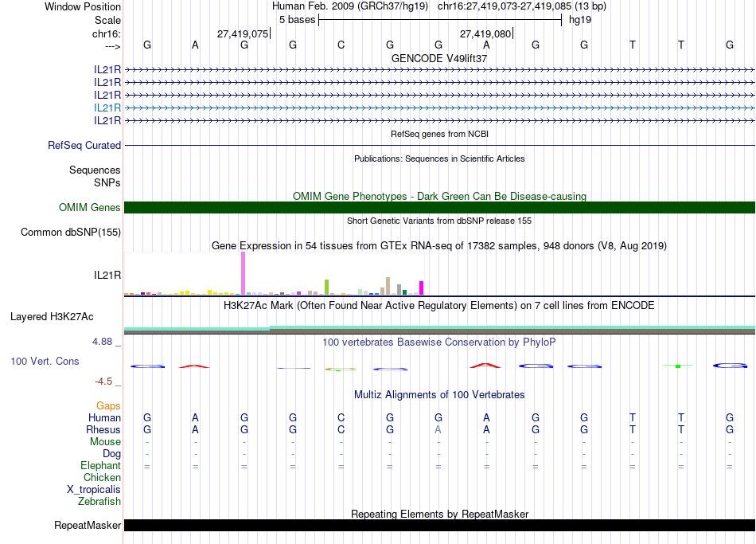Click the tallest violet bar in GTEx chart
The height and width of the screenshot is (544, 756).
(x=243, y=273)
